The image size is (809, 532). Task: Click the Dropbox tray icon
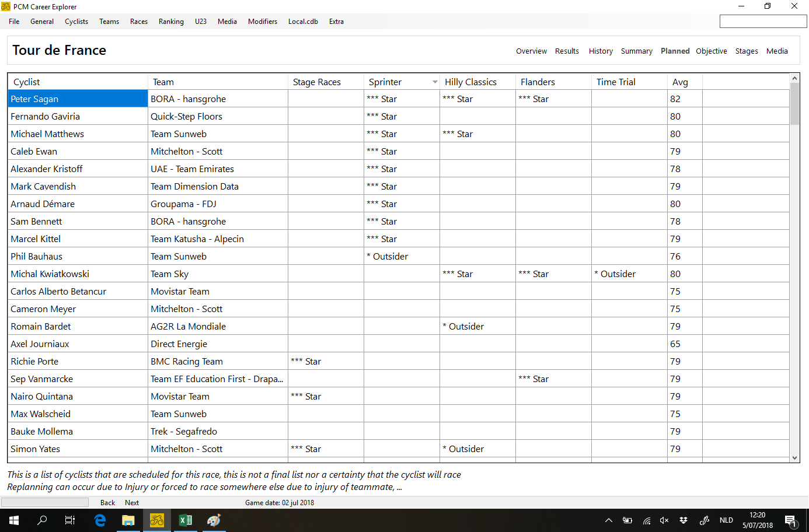click(x=684, y=520)
